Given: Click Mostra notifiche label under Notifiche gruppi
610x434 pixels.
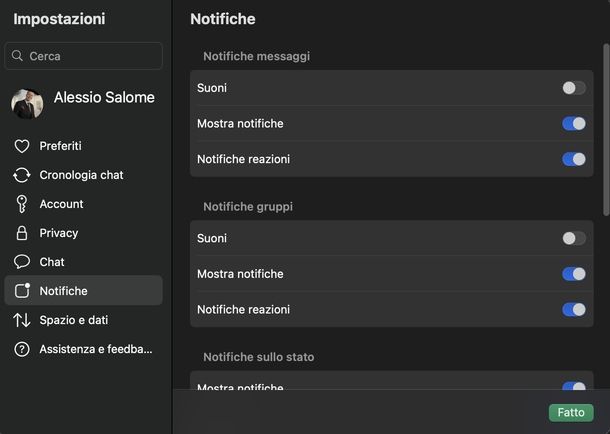Looking at the screenshot, I should click(x=240, y=274).
